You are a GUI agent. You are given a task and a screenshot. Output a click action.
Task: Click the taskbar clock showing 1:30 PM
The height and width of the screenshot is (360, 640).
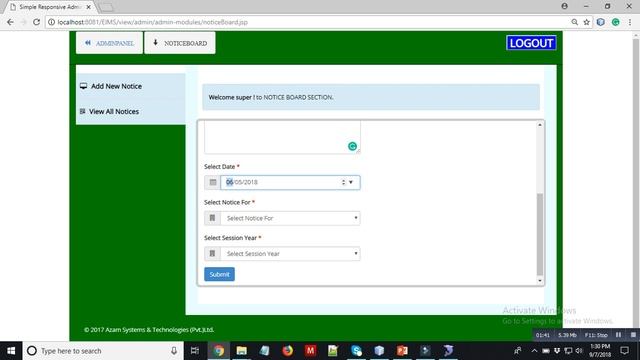[600, 351]
